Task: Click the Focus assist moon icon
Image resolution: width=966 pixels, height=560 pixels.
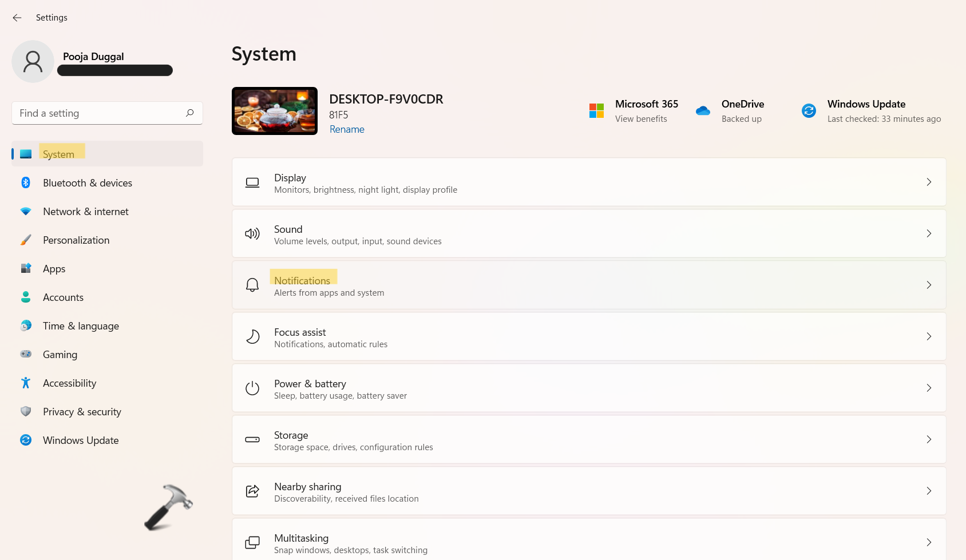Action: (252, 336)
